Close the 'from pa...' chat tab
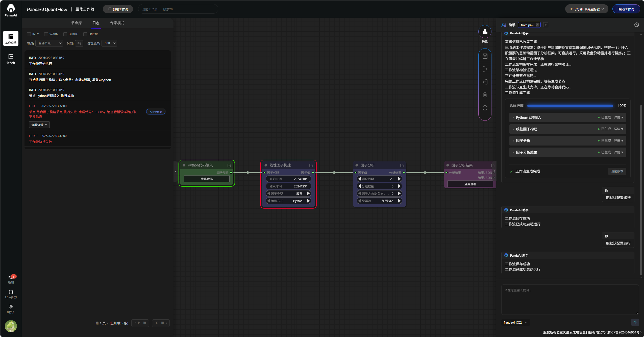 537,25
